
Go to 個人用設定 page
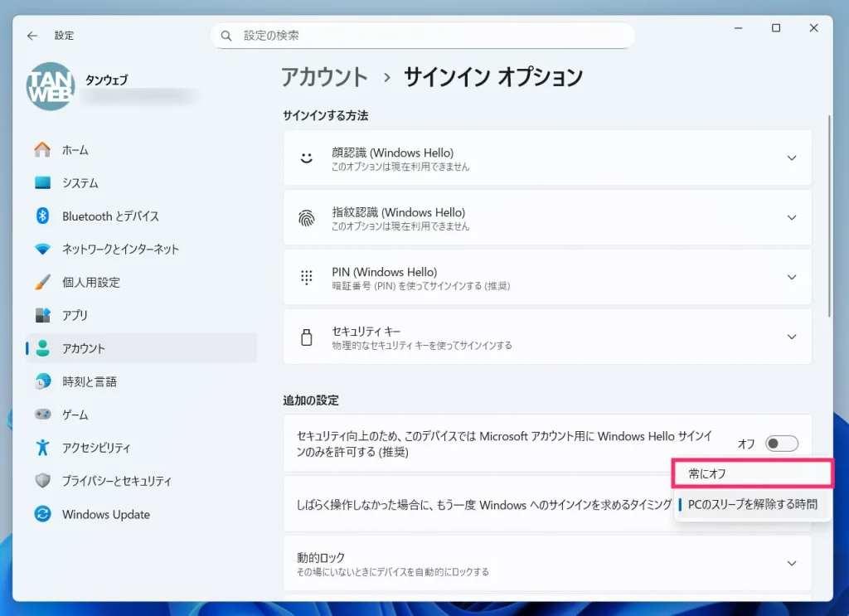[91, 282]
